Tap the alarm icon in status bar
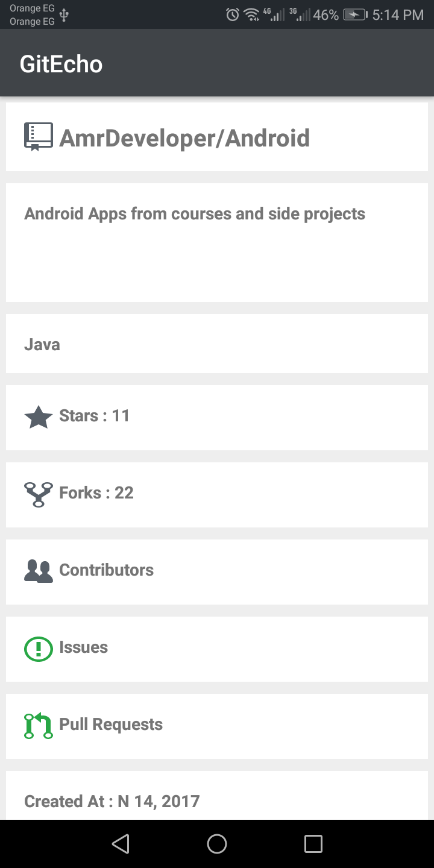Image resolution: width=434 pixels, height=868 pixels. (x=233, y=15)
